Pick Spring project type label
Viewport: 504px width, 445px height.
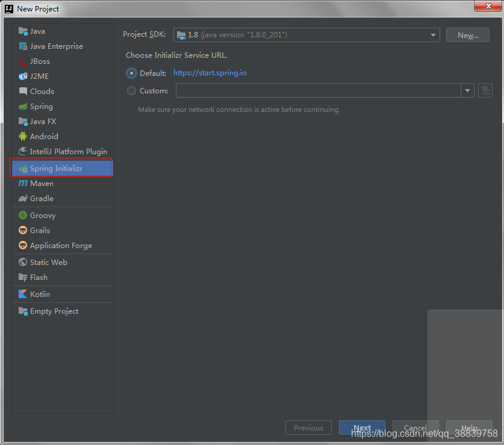coord(42,107)
